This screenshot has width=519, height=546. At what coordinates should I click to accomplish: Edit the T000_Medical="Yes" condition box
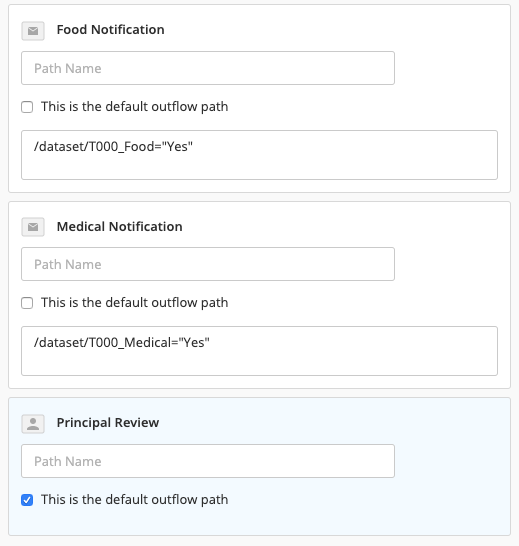pyautogui.click(x=260, y=351)
